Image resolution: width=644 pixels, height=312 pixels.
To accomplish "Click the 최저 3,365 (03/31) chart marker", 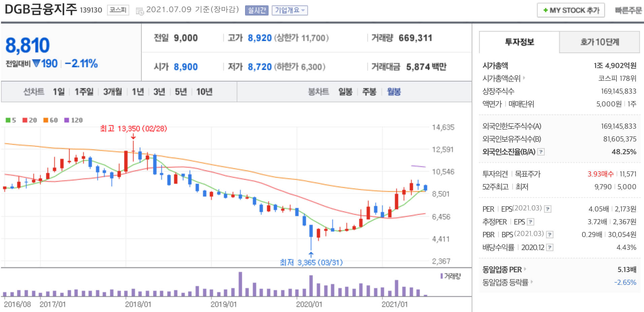I will click(x=311, y=262).
